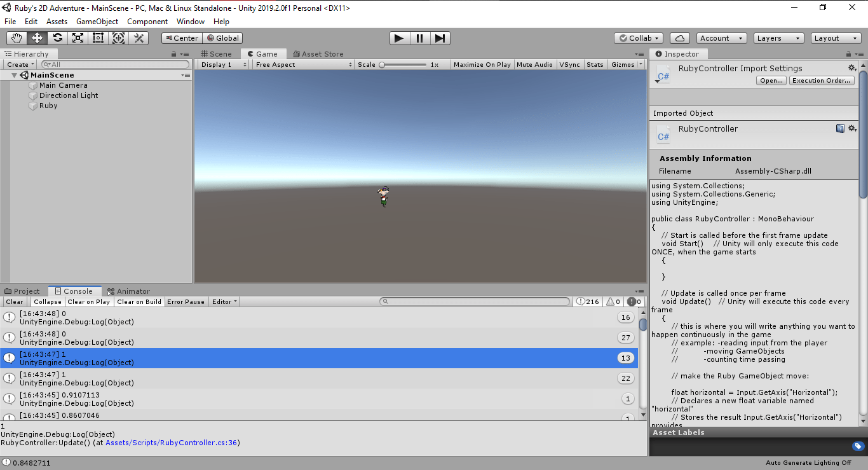Collapse the MainScene tree
868x470 pixels.
tap(15, 75)
